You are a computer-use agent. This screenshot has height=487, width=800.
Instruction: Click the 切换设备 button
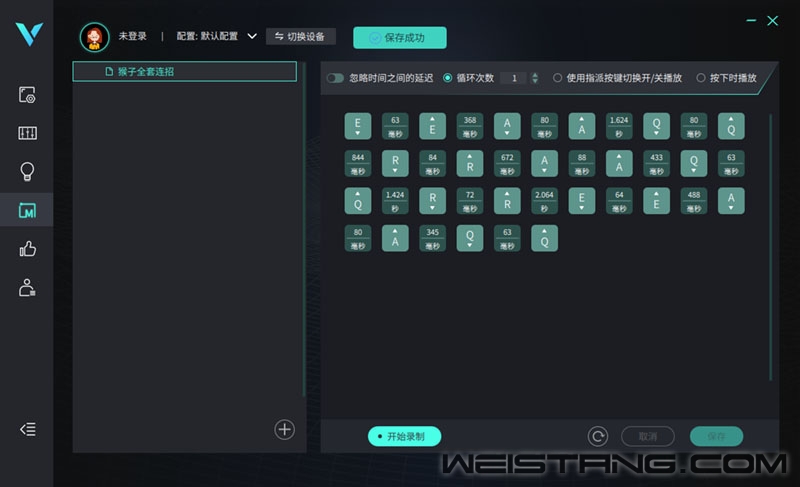click(301, 37)
